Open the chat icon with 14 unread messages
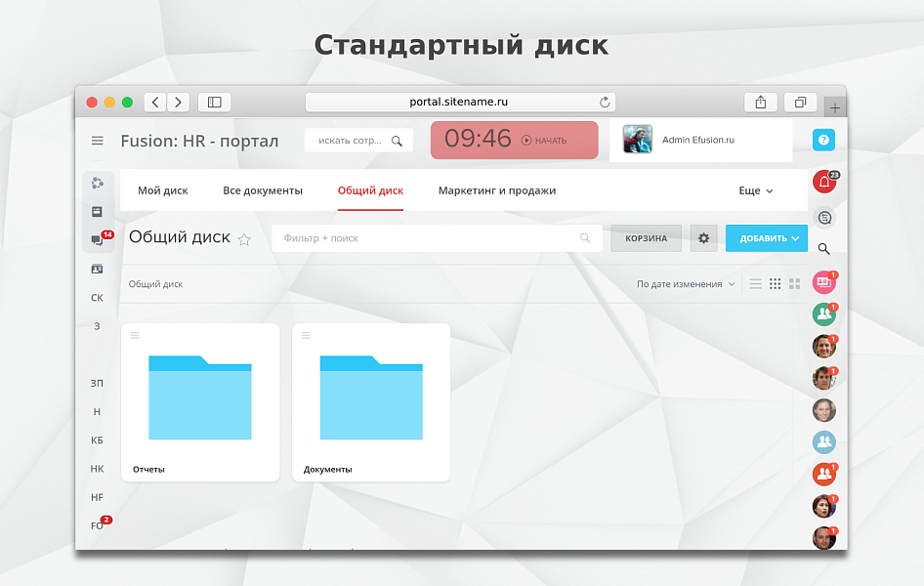 [x=97, y=239]
